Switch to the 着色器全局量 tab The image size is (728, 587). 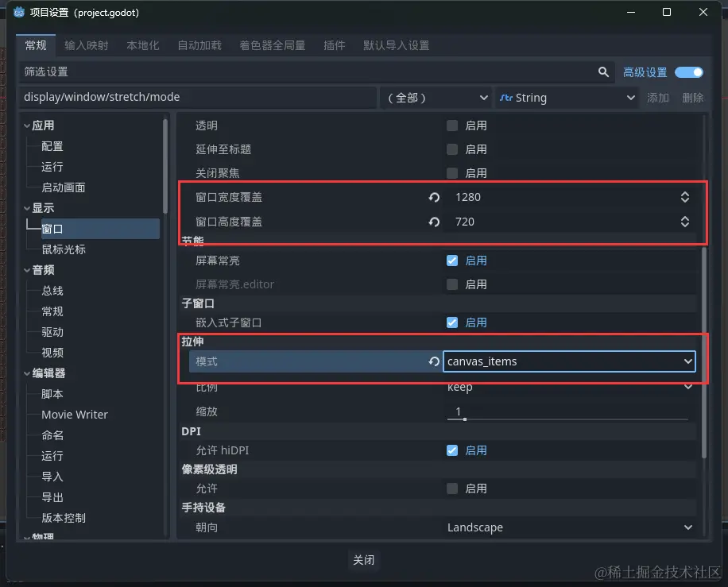point(273,45)
